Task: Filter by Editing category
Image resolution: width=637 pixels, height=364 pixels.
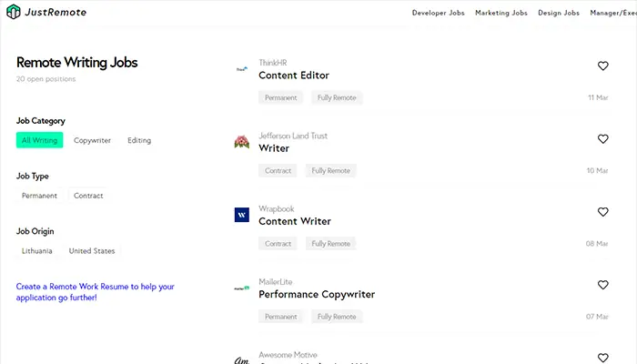Action: [x=139, y=140]
